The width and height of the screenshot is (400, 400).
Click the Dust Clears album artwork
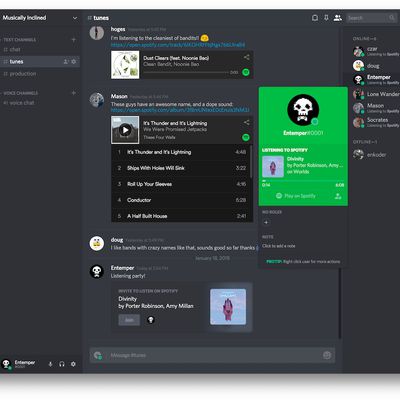click(125, 65)
